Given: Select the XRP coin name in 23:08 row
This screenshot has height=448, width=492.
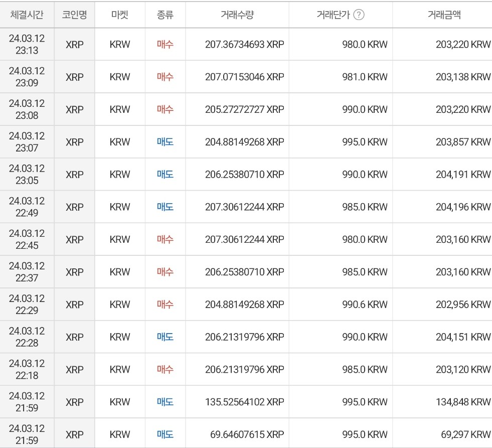Looking at the screenshot, I should click(x=74, y=109).
